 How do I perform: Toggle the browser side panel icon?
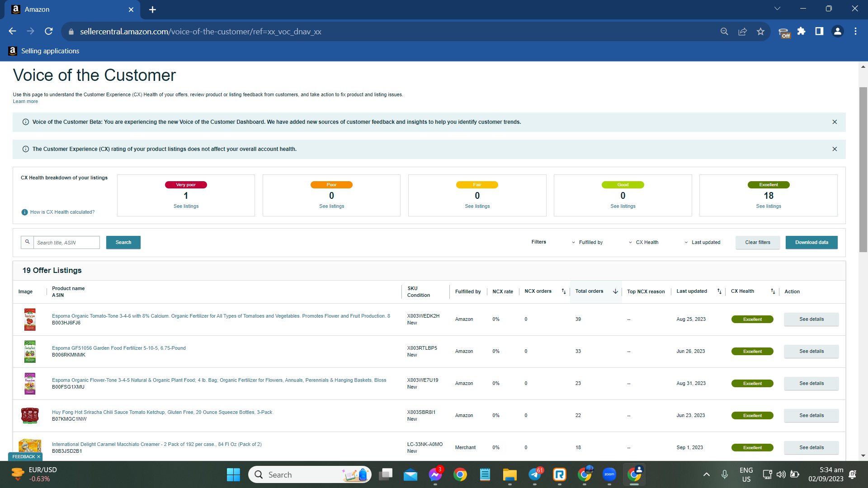[819, 31]
